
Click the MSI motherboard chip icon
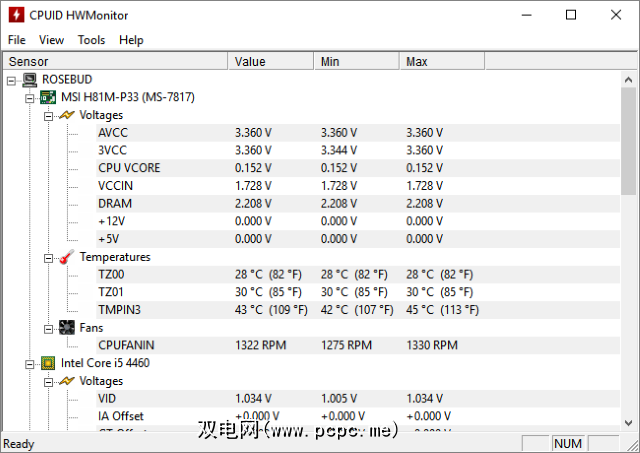(x=48, y=97)
